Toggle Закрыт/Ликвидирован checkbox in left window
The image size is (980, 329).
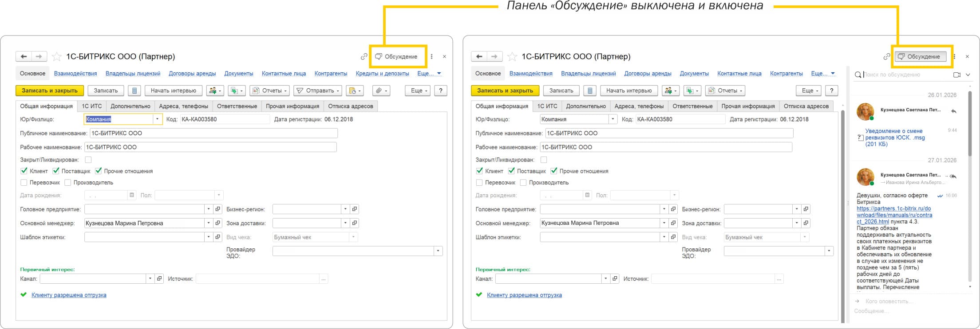pos(88,160)
